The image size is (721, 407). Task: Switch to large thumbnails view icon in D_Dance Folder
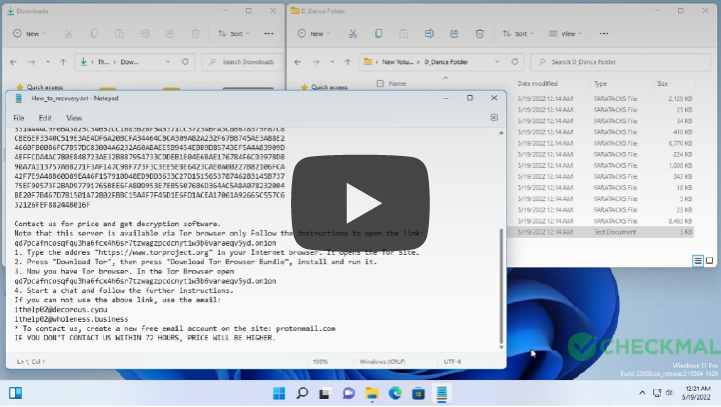pyautogui.click(x=710, y=261)
